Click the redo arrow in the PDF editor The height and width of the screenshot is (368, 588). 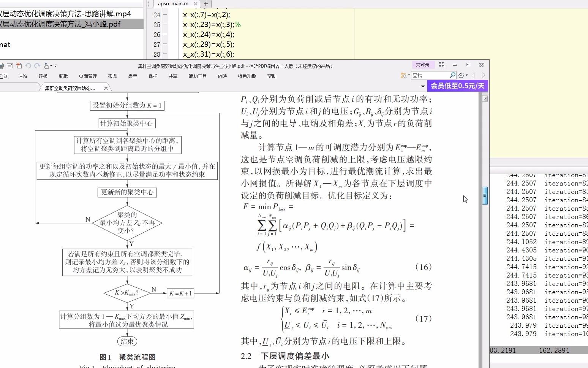click(37, 66)
